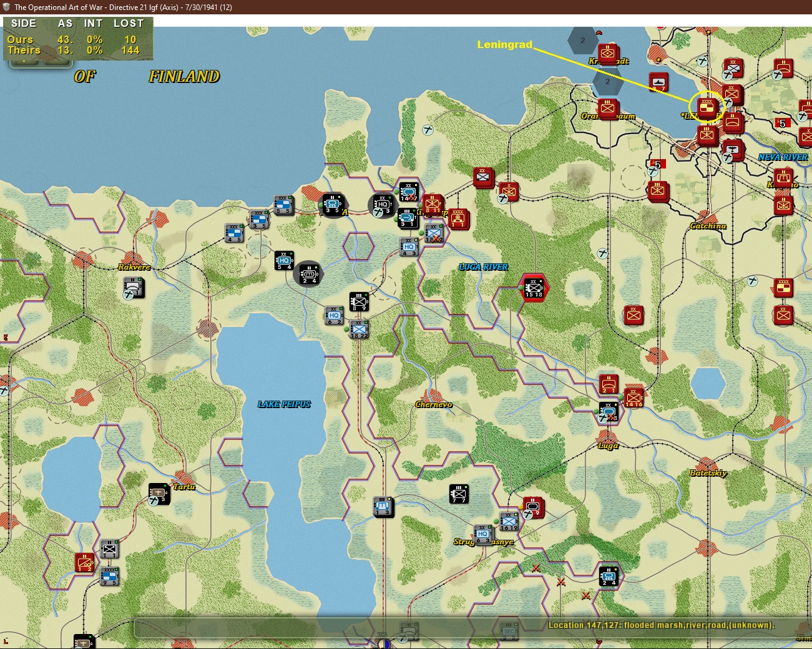Select the German XXXX army unit 9-5

(x=109, y=575)
